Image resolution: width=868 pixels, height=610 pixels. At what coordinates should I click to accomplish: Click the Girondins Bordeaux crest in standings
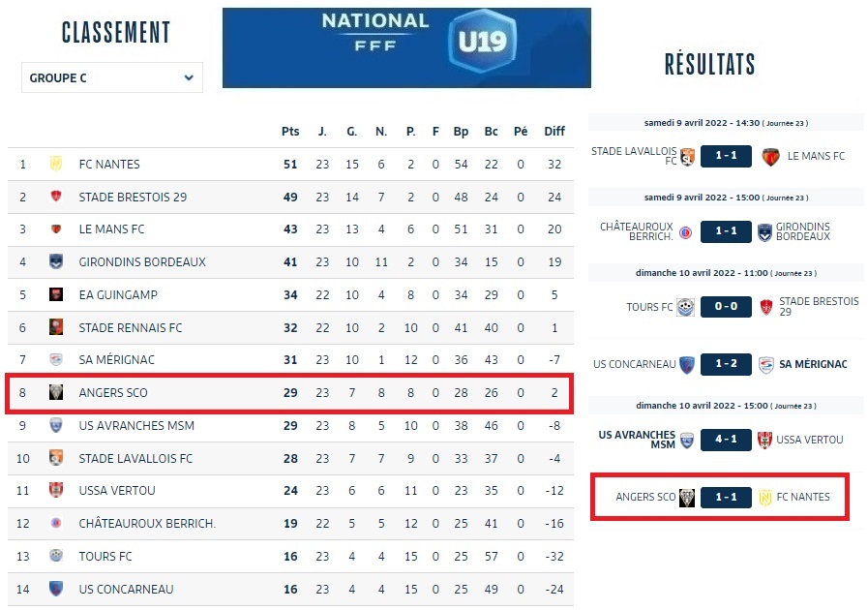[56, 261]
